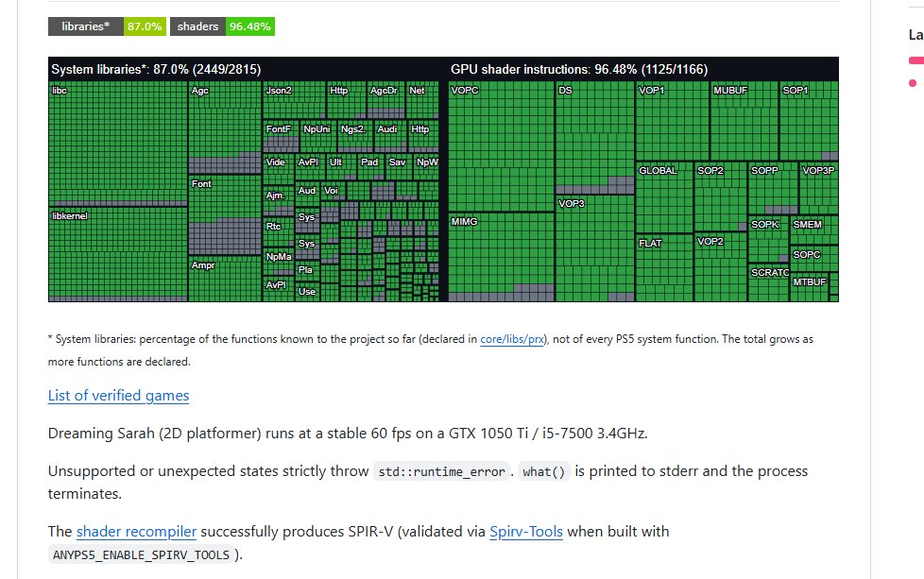Click the VOP1 shader block

(673, 121)
